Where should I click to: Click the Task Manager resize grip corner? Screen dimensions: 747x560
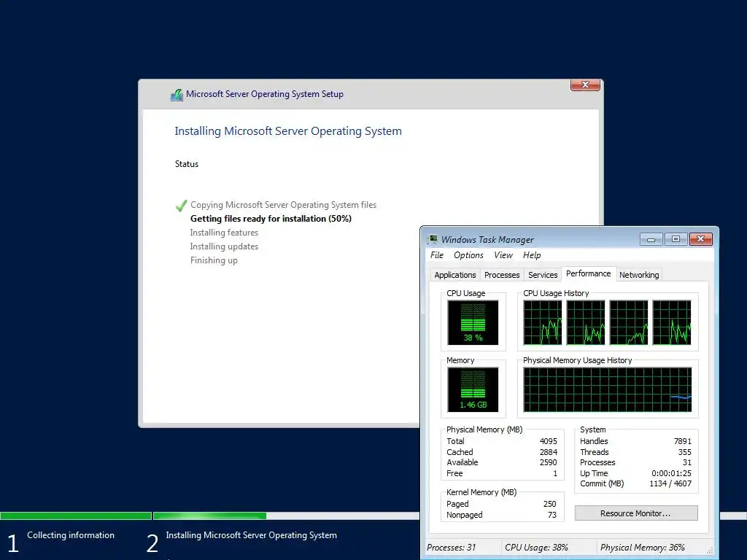[711, 551]
